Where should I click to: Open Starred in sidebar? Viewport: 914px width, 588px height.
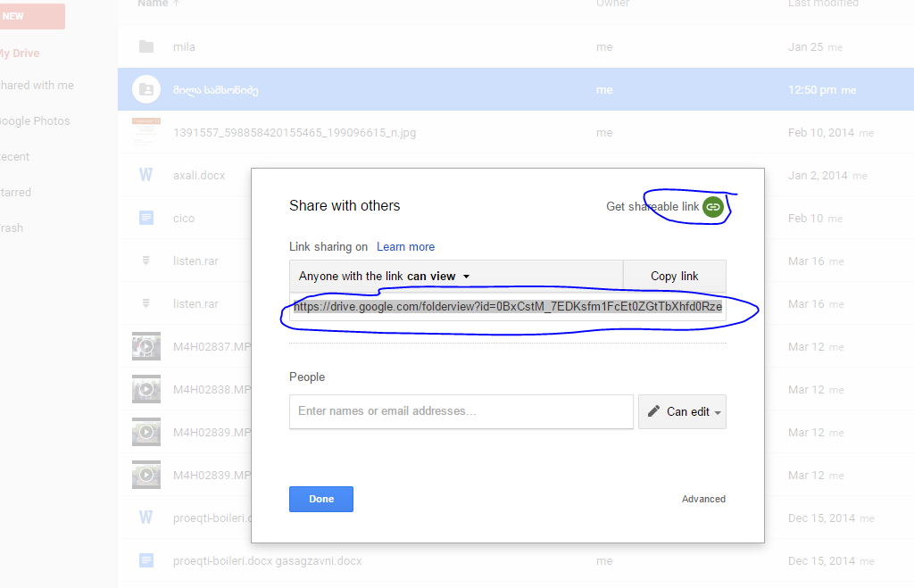[x=16, y=192]
